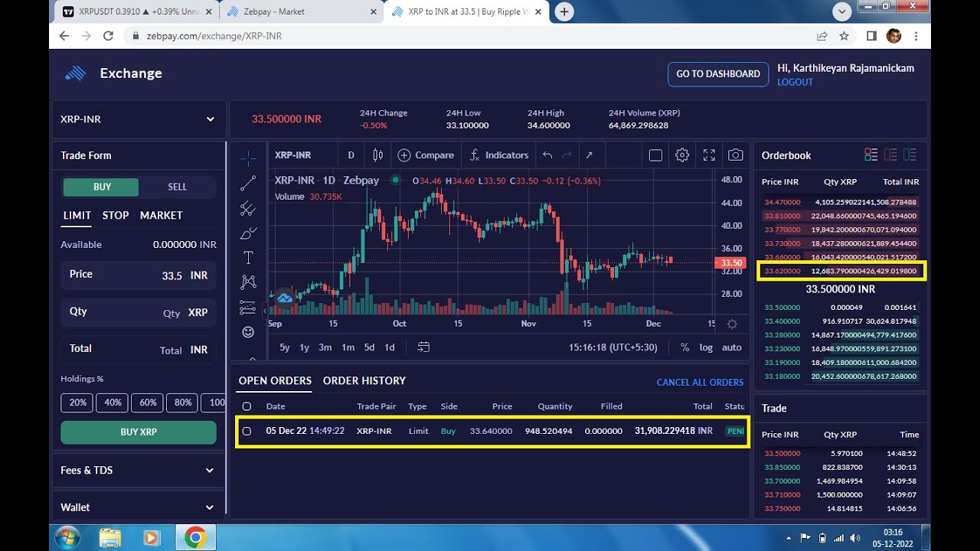Open the chart settings gear
Viewport: 980px width, 551px height.
pos(682,155)
